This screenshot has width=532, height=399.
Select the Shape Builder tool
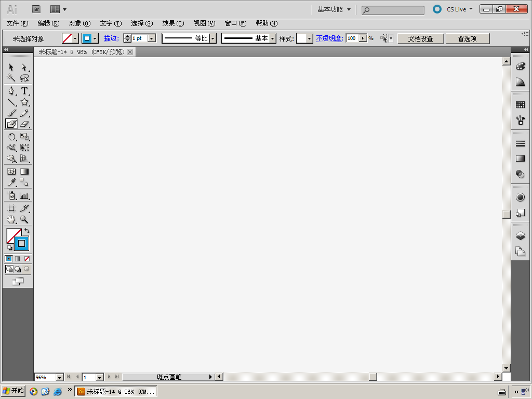[11, 158]
